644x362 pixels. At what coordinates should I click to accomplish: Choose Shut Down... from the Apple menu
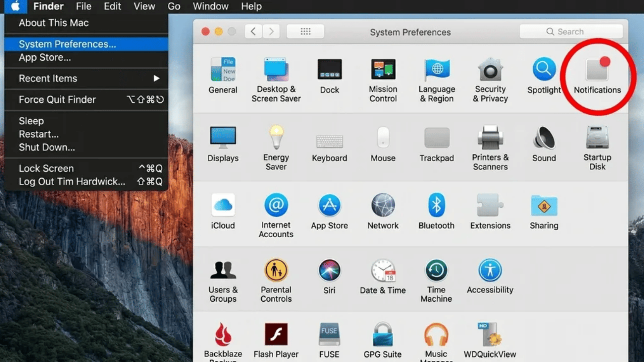coord(86,147)
